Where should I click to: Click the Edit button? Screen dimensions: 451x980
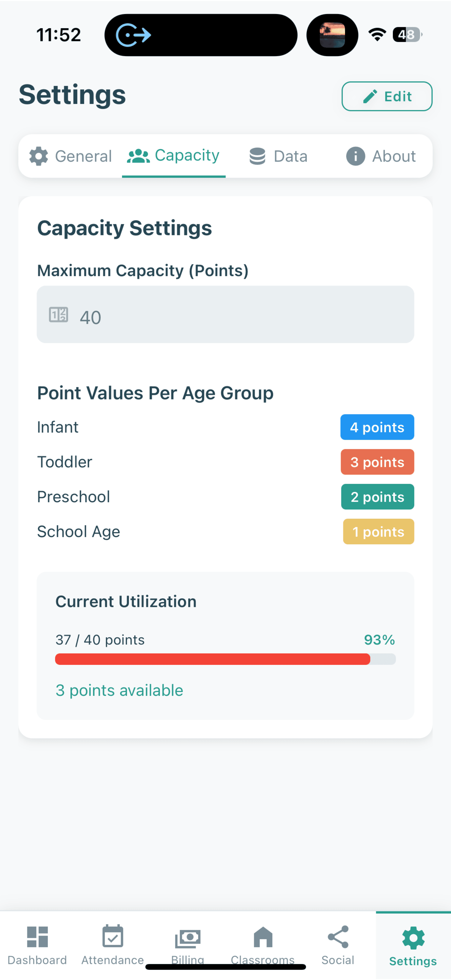click(x=387, y=96)
